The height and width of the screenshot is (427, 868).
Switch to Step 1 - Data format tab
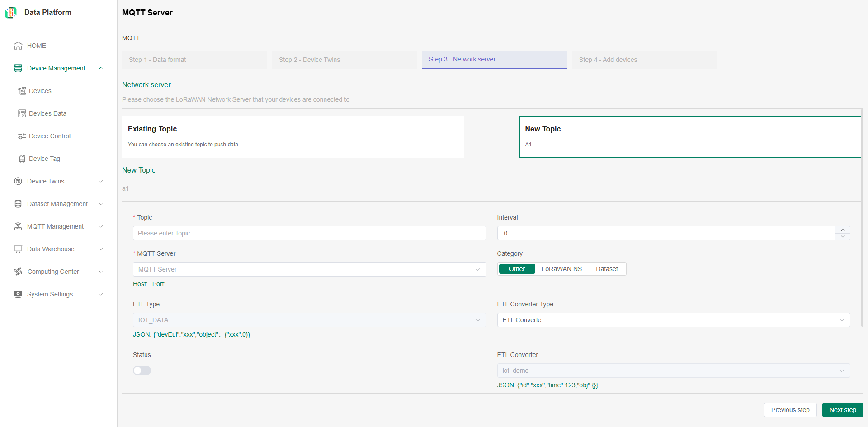tap(194, 60)
